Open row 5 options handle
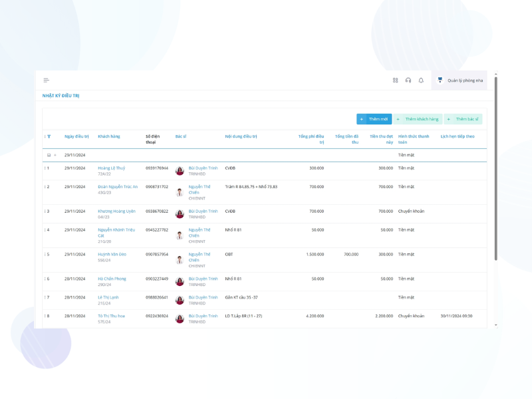This screenshot has width=532, height=399. [x=45, y=254]
